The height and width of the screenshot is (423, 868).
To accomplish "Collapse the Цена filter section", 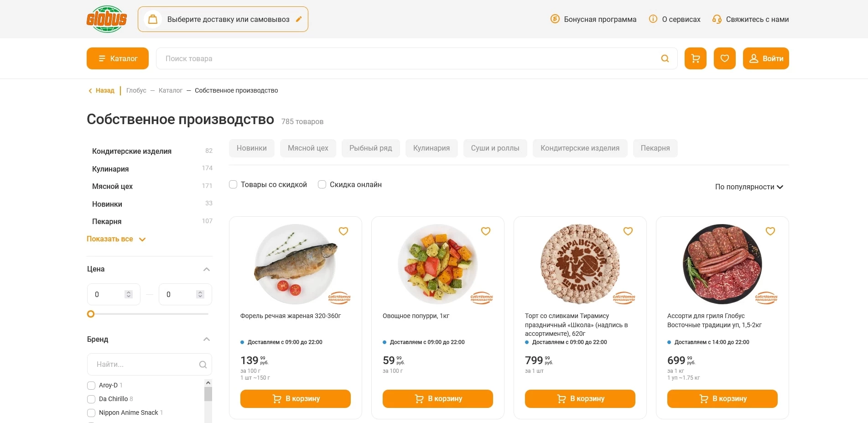I will click(206, 269).
